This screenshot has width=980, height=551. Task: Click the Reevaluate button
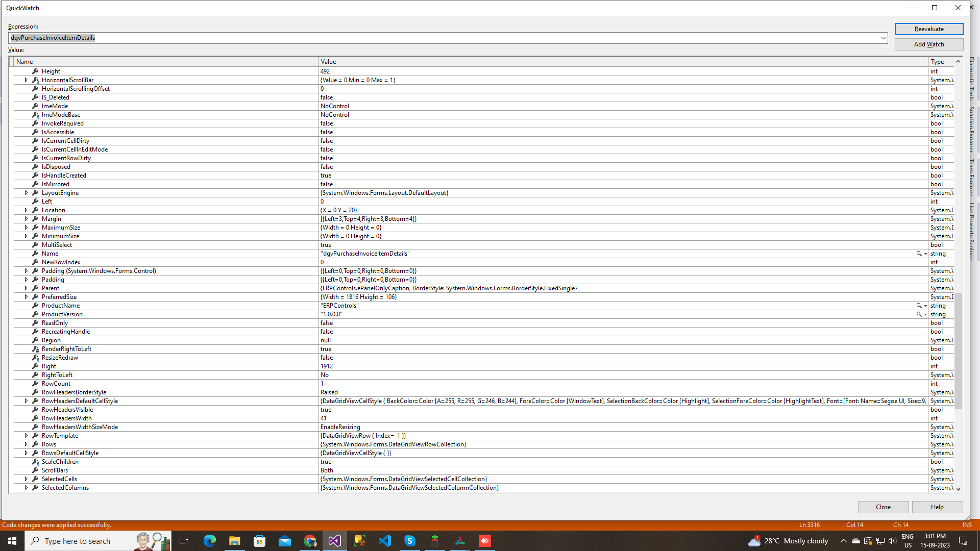tap(928, 29)
